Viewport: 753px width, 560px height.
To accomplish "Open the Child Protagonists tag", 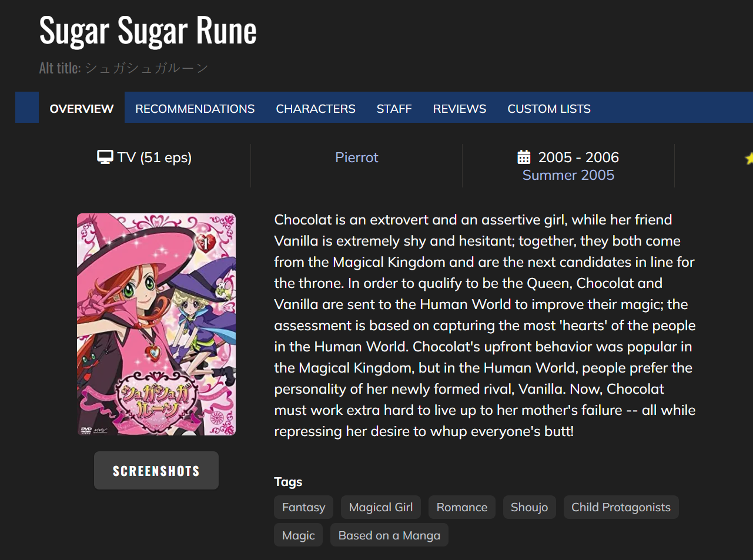I will coord(621,507).
